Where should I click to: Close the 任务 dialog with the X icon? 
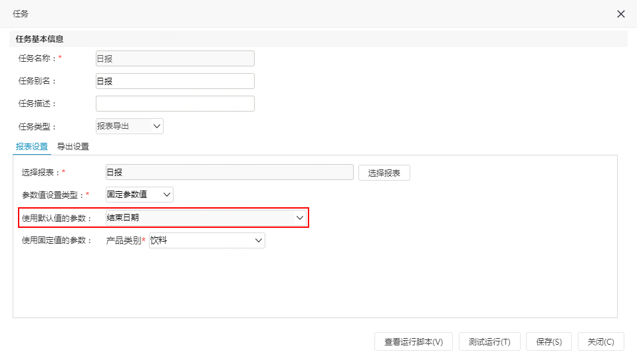621,14
